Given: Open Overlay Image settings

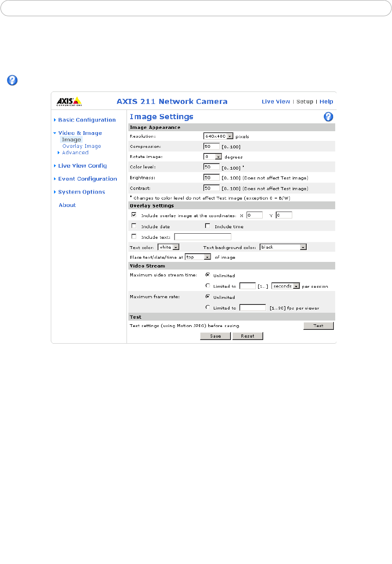Looking at the screenshot, I should [82, 146].
